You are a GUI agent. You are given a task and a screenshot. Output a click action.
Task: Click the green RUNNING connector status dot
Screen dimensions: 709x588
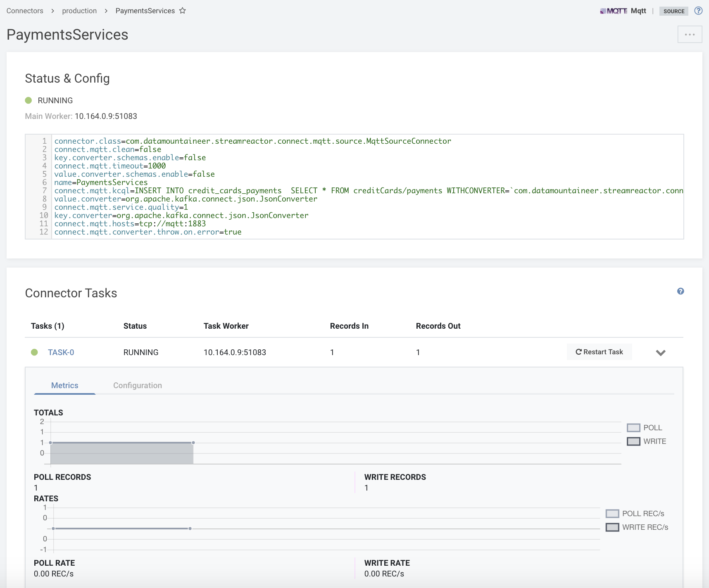click(x=29, y=100)
